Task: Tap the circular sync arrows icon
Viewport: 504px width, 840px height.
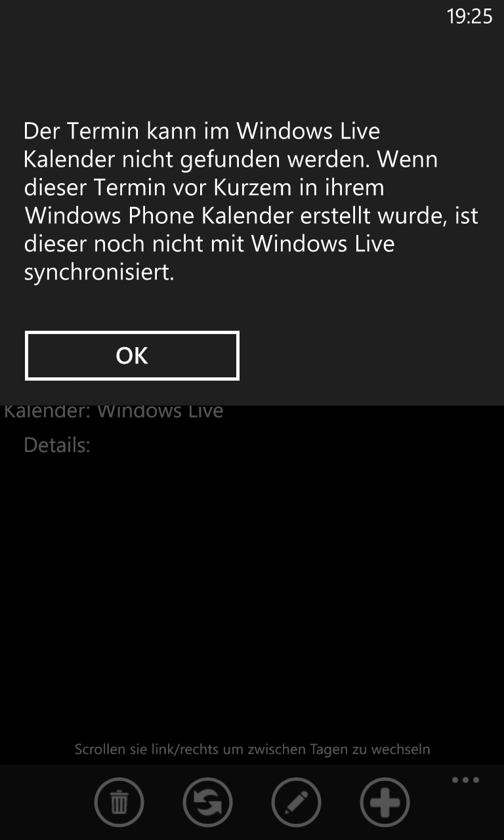Action: [207, 802]
